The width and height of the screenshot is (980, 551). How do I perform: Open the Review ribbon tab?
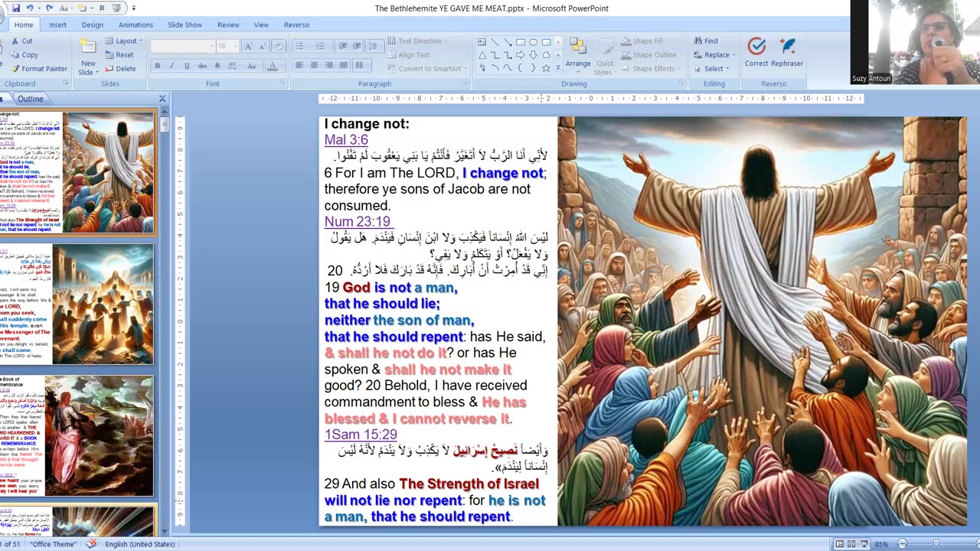pyautogui.click(x=228, y=24)
